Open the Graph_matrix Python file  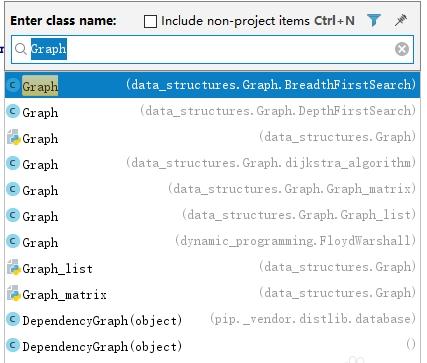(x=212, y=293)
